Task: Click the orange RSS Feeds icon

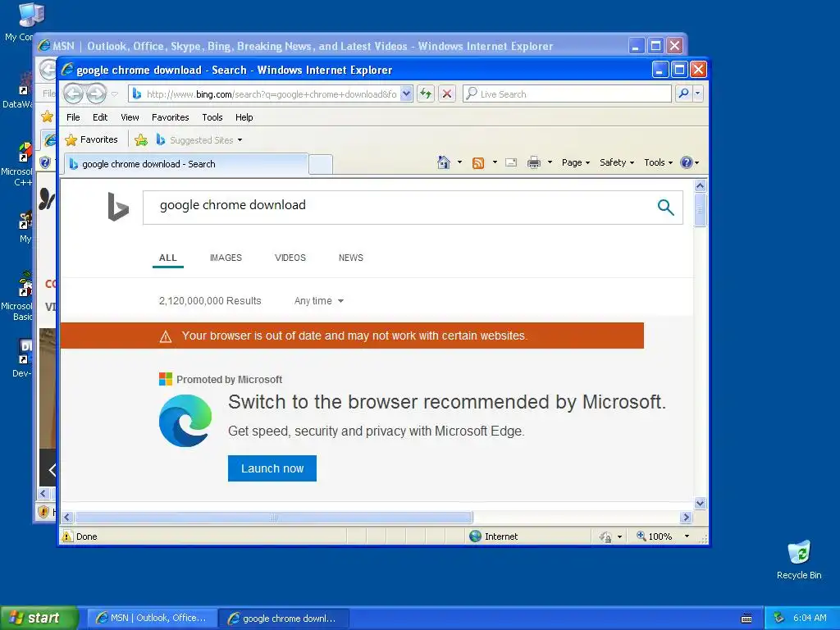Action: click(x=478, y=163)
